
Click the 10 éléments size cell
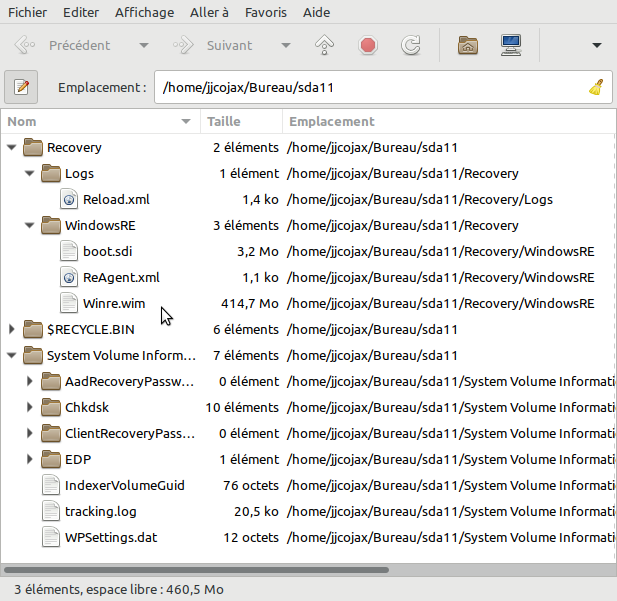point(242,407)
